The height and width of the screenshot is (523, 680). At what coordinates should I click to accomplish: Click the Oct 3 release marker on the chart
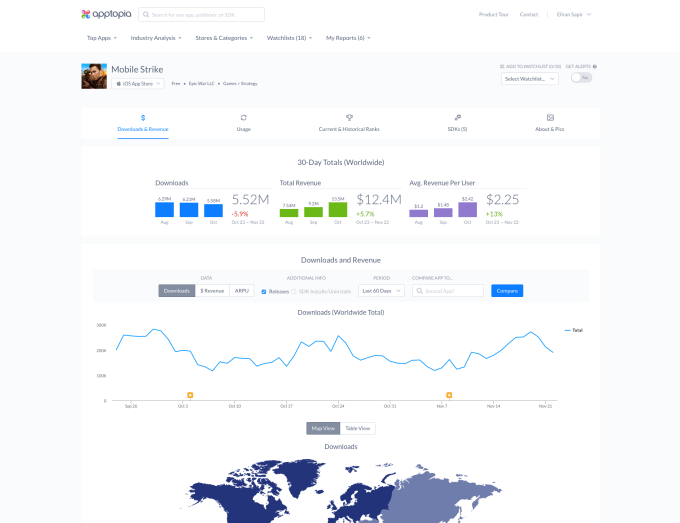tap(190, 395)
